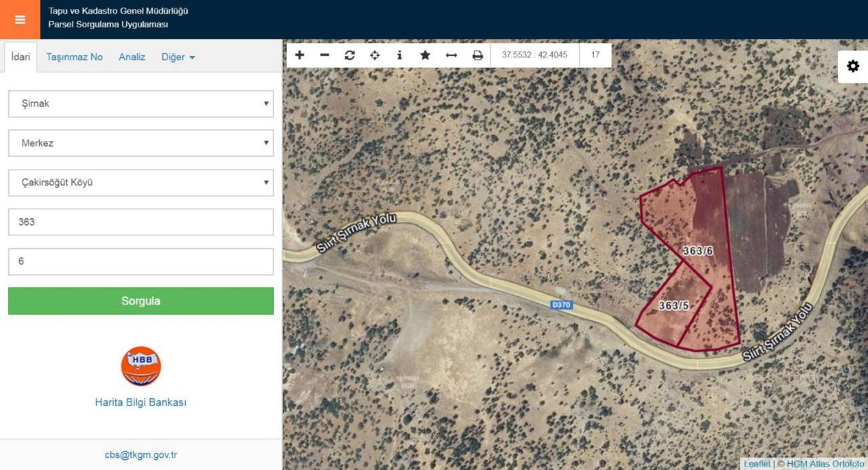Zoom in using the plus icon
Screen dimensions: 868x470
point(300,55)
